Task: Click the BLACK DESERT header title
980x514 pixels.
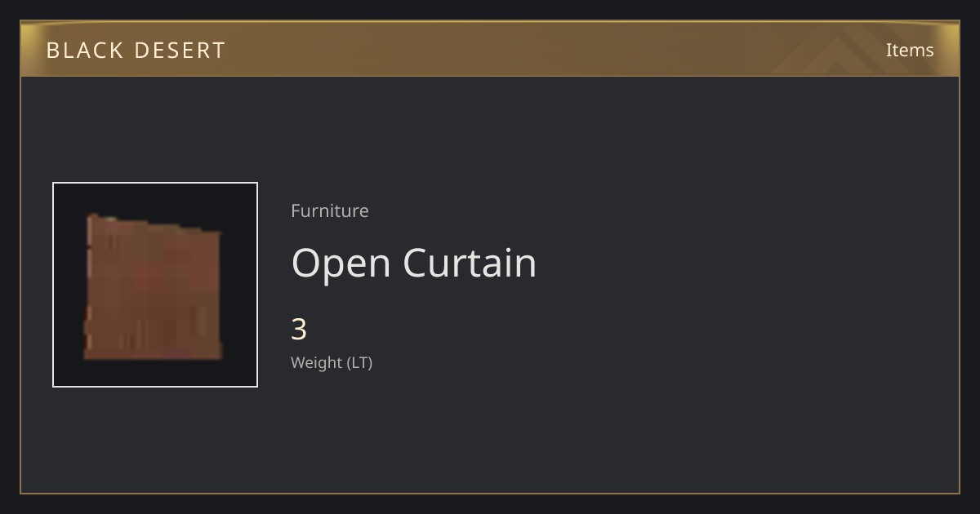Action: tap(136, 51)
